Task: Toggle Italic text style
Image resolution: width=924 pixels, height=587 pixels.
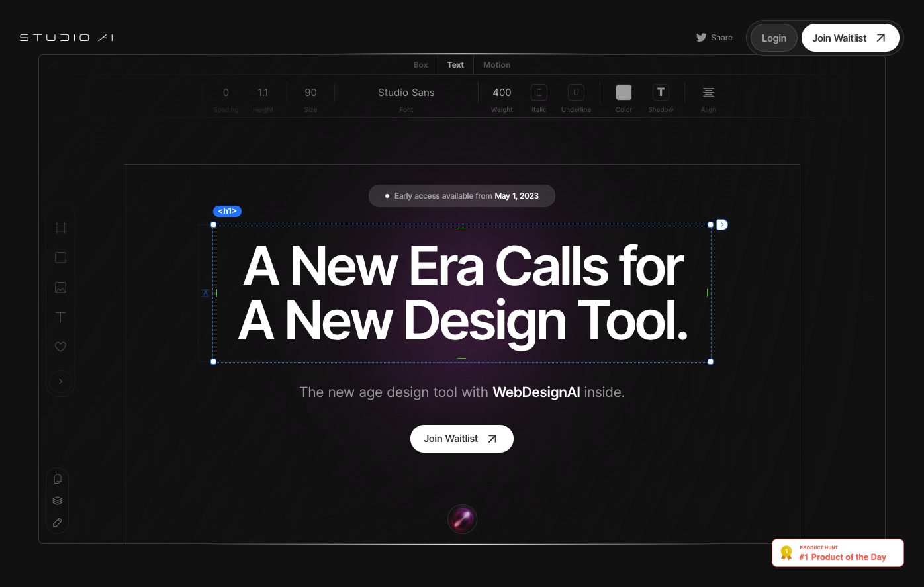Action: tap(539, 93)
